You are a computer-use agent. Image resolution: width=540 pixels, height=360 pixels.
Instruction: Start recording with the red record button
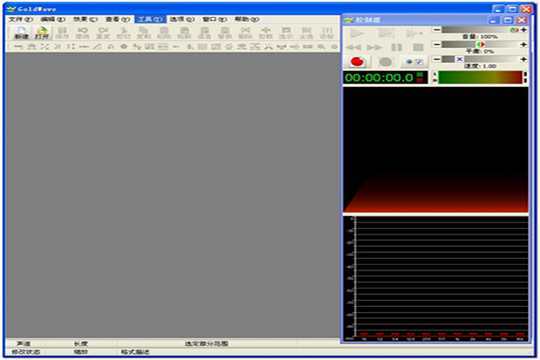tap(357, 62)
